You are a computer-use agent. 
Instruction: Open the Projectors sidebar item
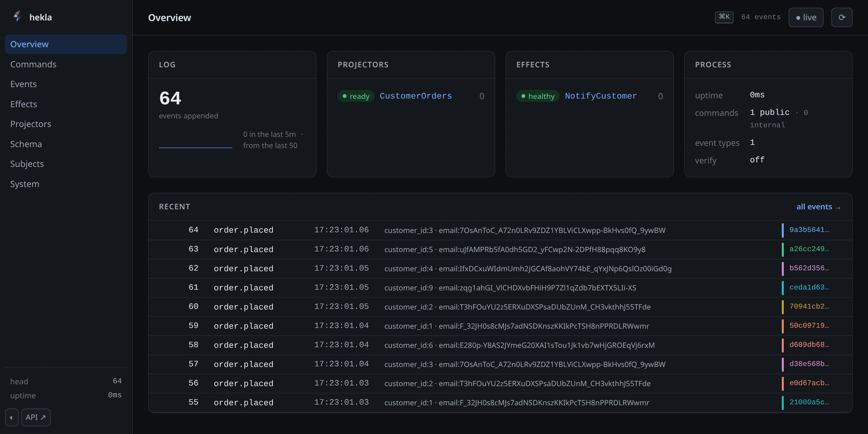click(x=66, y=124)
